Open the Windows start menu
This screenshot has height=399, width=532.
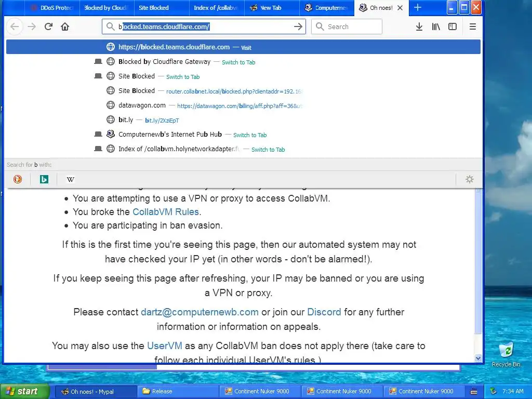click(x=24, y=391)
